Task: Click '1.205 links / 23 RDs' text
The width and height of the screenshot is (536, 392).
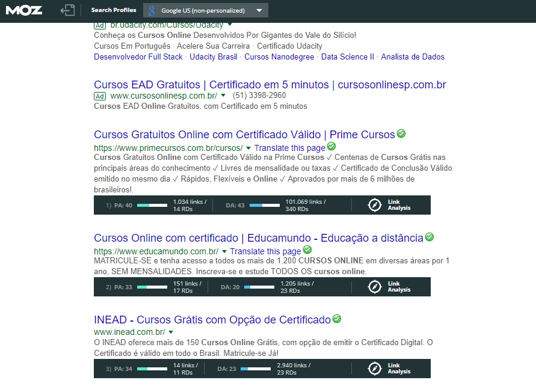Action: point(297,287)
